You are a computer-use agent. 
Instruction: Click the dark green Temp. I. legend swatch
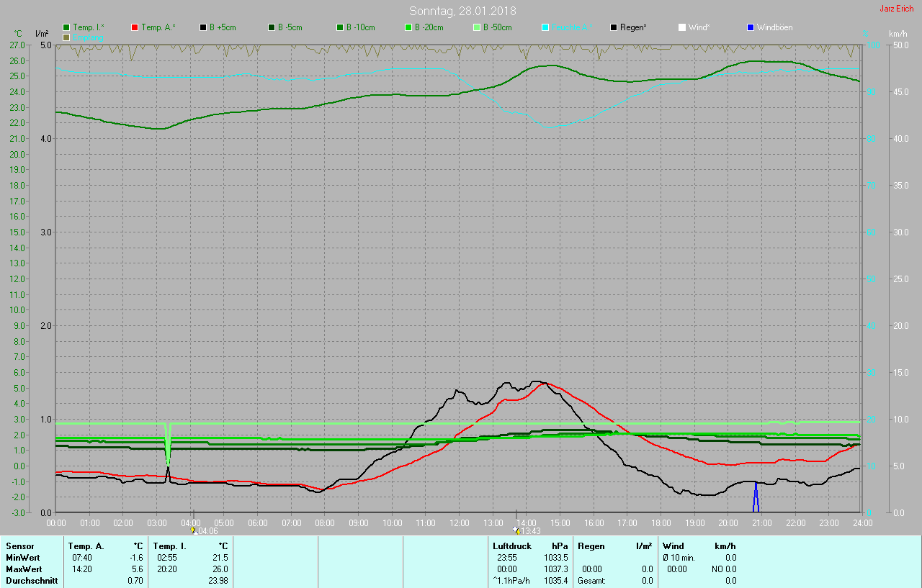click(66, 27)
